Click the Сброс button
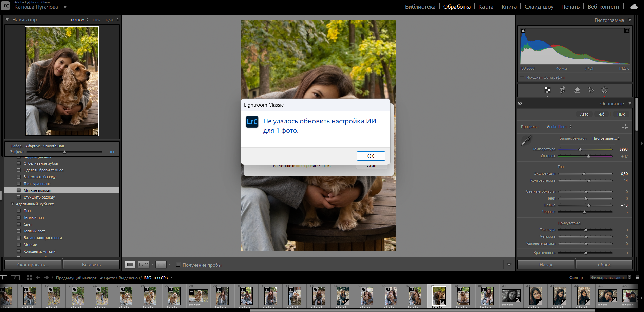 [604, 264]
